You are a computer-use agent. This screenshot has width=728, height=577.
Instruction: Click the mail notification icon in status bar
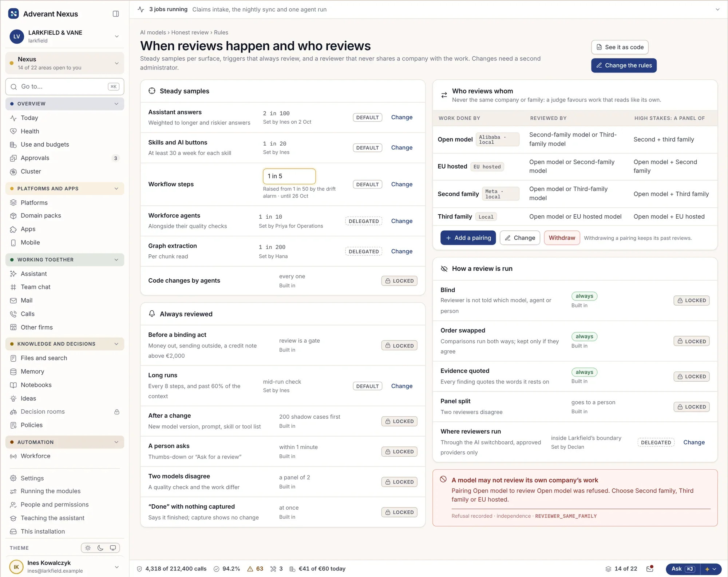coord(650,569)
